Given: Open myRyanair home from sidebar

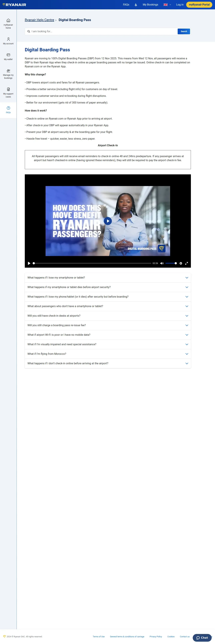Looking at the screenshot, I should [x=8, y=24].
